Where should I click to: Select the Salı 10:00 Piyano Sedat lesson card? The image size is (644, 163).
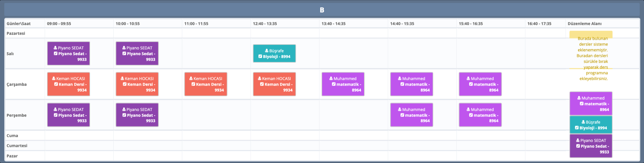pos(137,54)
